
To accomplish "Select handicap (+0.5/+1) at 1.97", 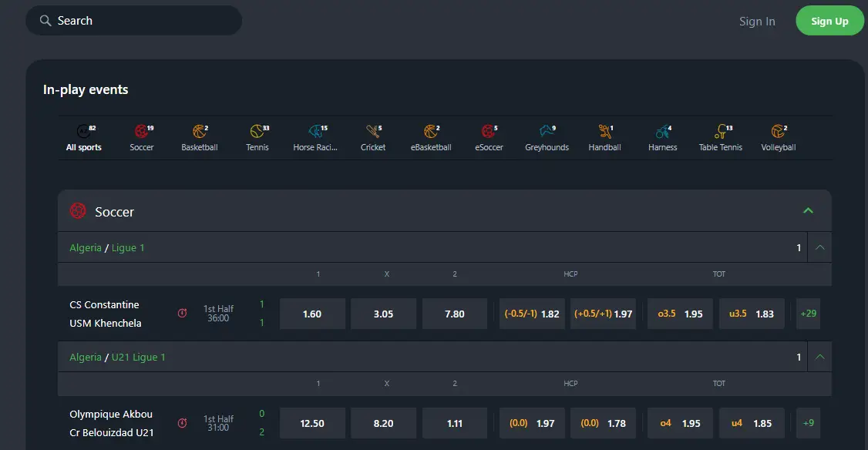I will 603,314.
